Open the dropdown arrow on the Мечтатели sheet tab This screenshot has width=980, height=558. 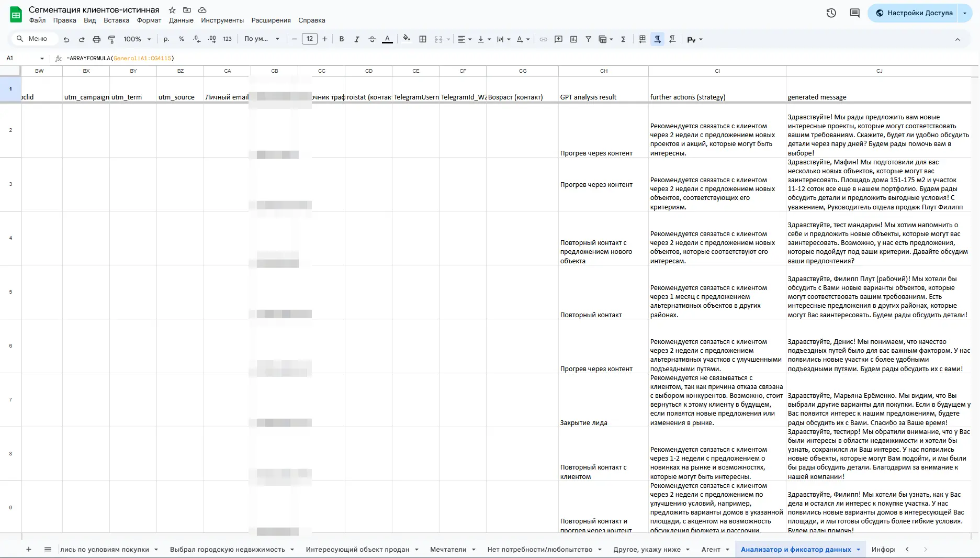474,550
